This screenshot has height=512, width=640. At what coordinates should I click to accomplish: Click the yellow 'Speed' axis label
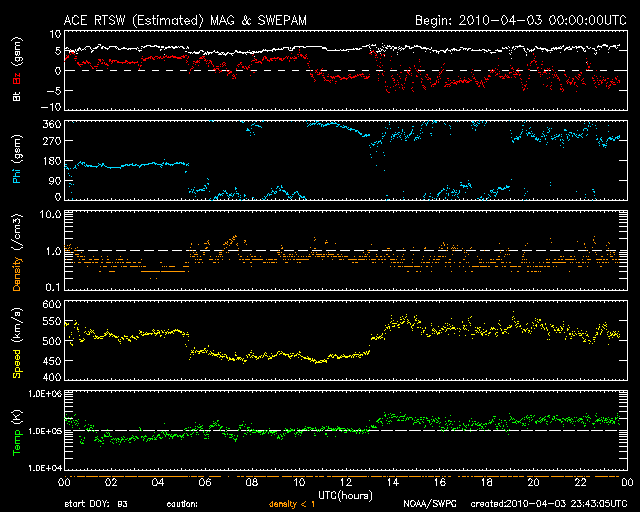coord(17,363)
